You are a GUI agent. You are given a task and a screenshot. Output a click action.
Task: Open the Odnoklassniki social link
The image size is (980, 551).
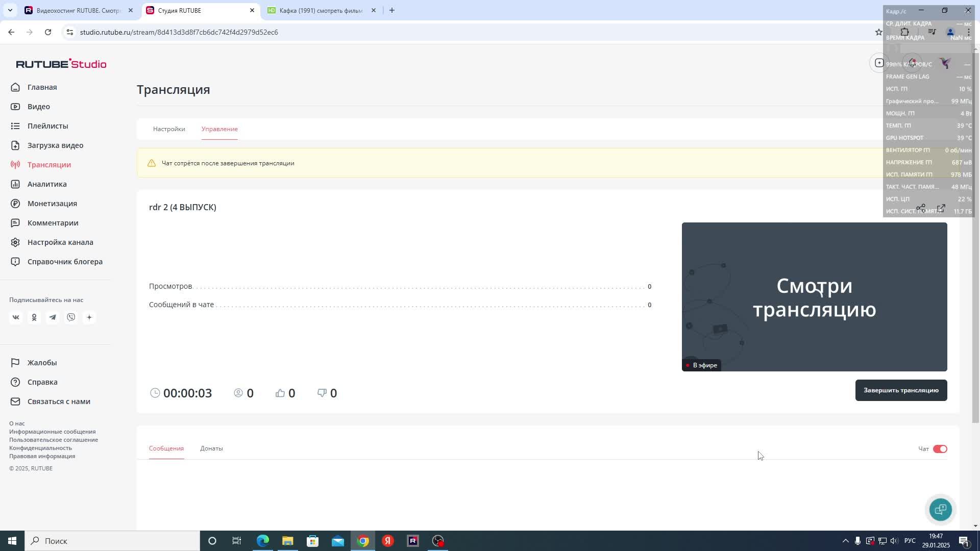pos(34,317)
